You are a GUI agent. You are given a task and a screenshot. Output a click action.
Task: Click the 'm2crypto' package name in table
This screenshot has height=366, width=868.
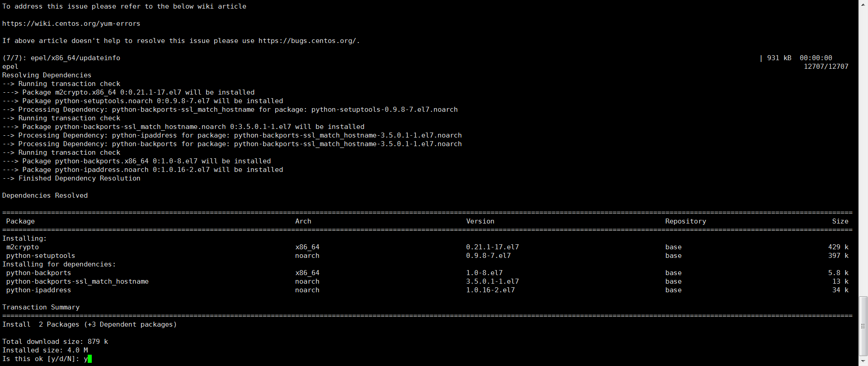tap(23, 247)
